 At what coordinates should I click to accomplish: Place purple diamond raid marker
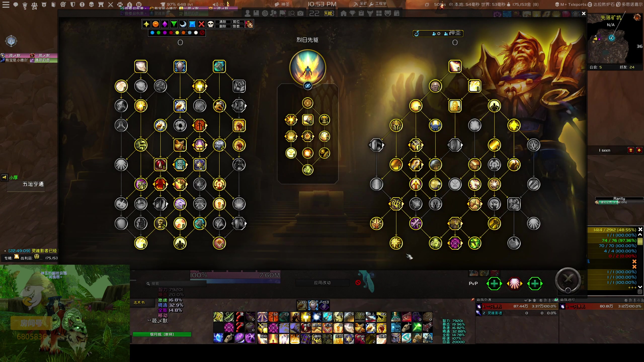click(165, 24)
